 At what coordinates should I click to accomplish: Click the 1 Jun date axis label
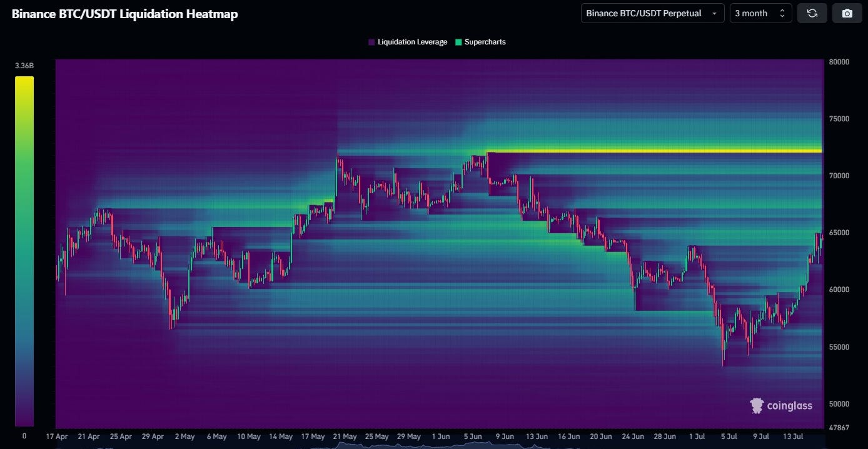(441, 436)
